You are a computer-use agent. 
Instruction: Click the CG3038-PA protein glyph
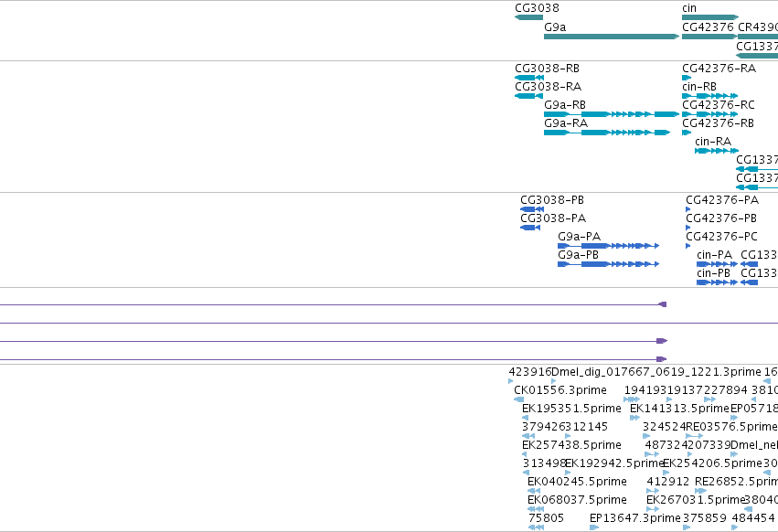[530, 228]
